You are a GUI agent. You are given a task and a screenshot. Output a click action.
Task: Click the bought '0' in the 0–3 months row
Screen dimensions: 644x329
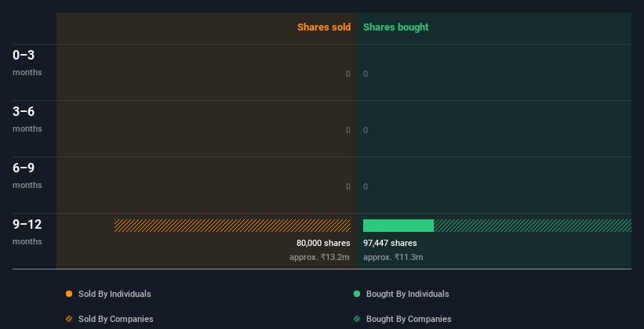point(366,74)
